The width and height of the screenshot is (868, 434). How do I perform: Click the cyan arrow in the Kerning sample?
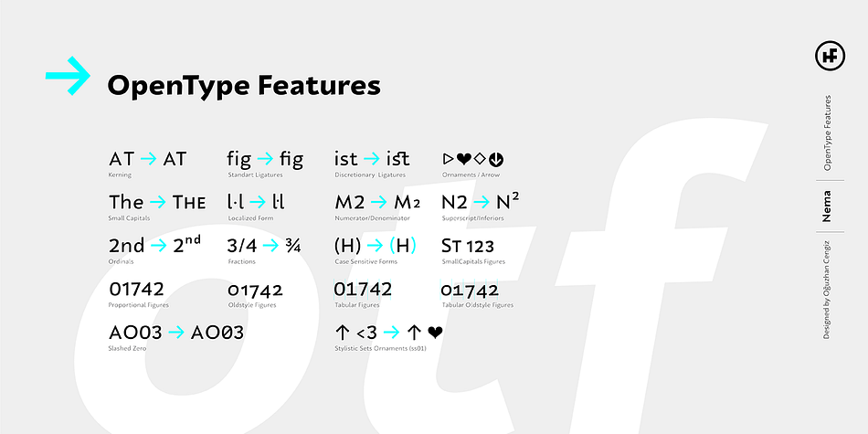point(148,159)
